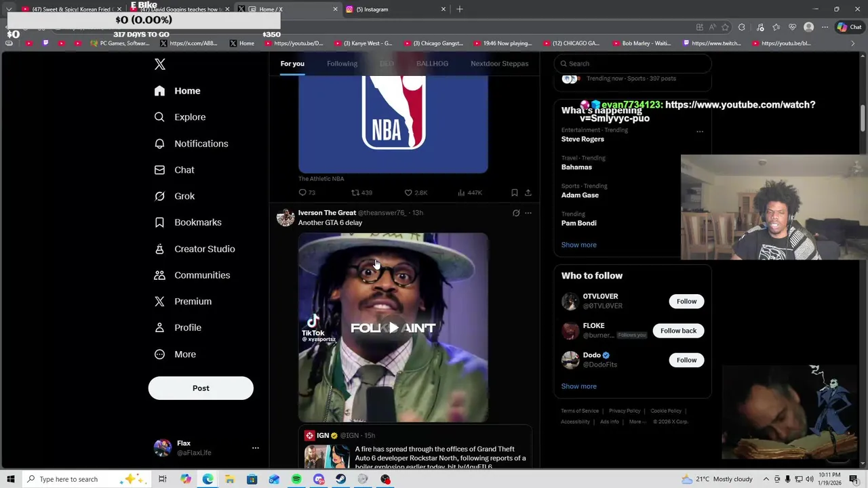Open Bookmarks in the sidebar
This screenshot has width=868, height=488.
coord(187,222)
